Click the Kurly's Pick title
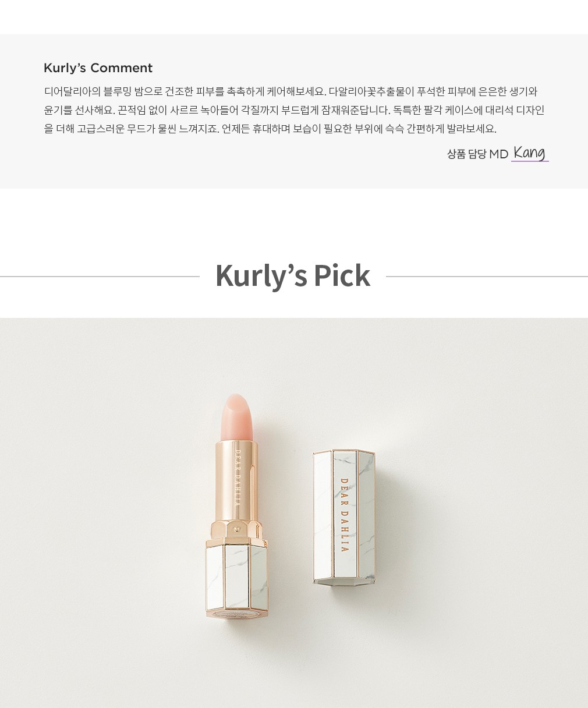 click(293, 275)
